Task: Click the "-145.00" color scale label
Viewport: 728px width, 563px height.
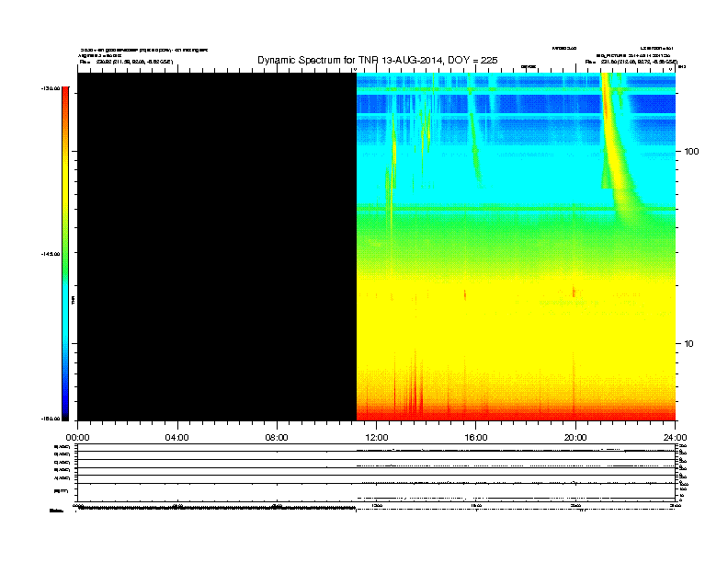Action: pyautogui.click(x=51, y=254)
